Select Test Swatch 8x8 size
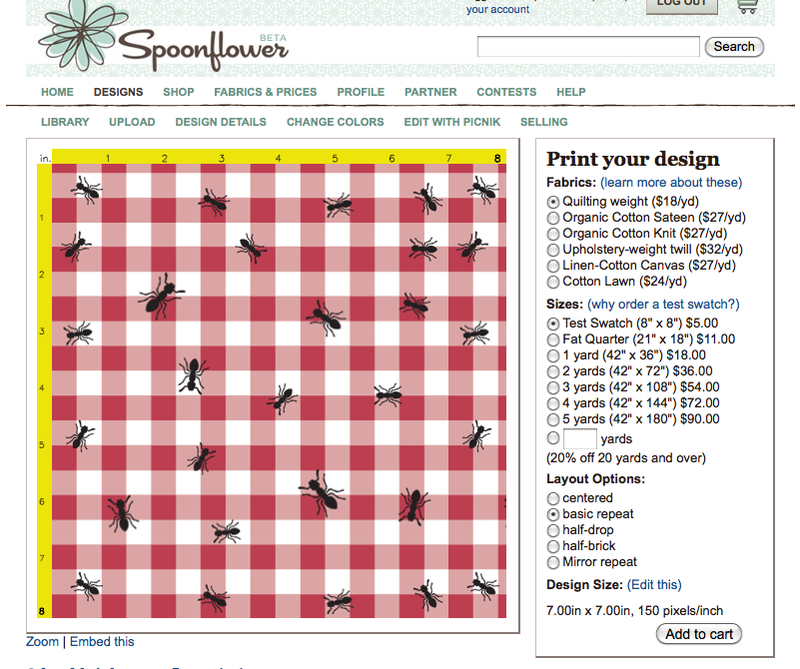The image size is (800, 669). point(553,324)
